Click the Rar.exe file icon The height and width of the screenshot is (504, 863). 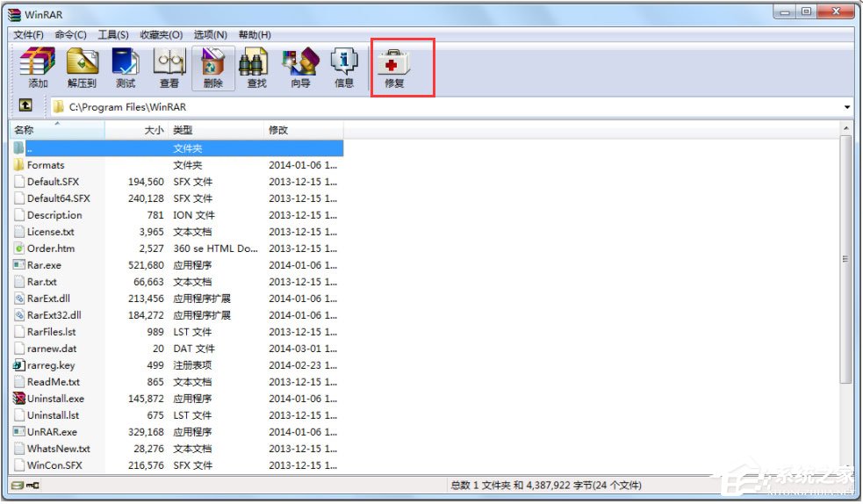pos(18,264)
